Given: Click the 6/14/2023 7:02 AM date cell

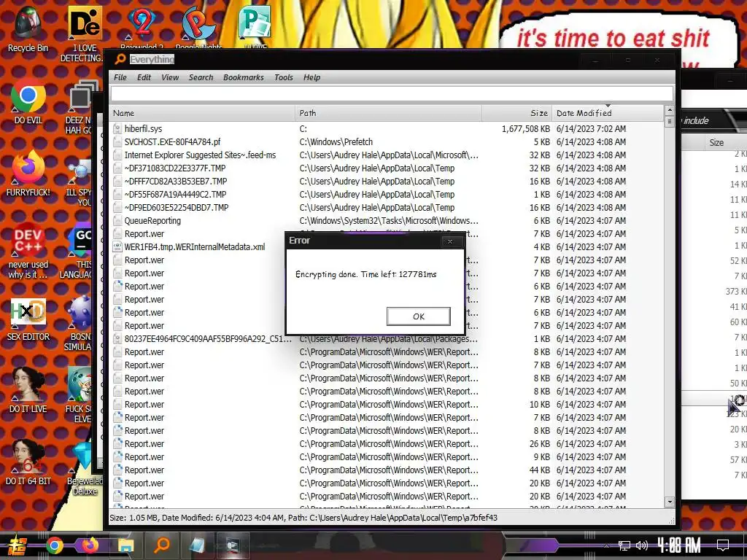Looking at the screenshot, I should click(x=591, y=128).
